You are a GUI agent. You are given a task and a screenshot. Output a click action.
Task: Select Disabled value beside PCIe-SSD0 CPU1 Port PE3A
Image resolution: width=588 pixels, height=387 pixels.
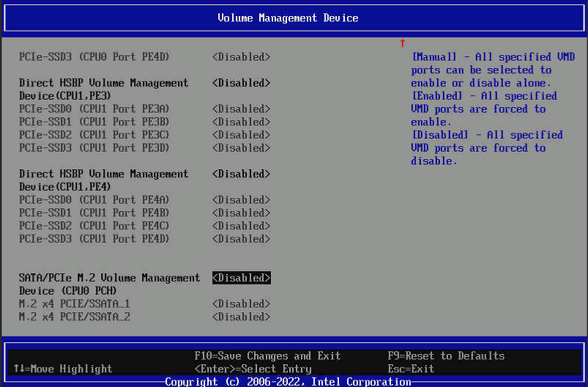tap(241, 109)
